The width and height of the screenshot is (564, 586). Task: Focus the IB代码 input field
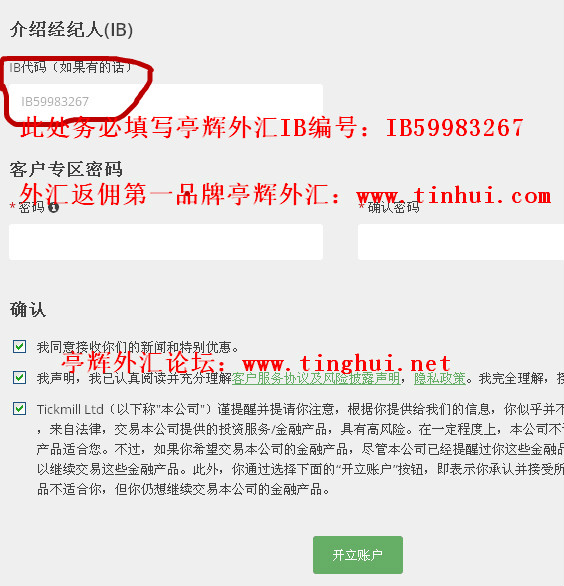point(166,102)
